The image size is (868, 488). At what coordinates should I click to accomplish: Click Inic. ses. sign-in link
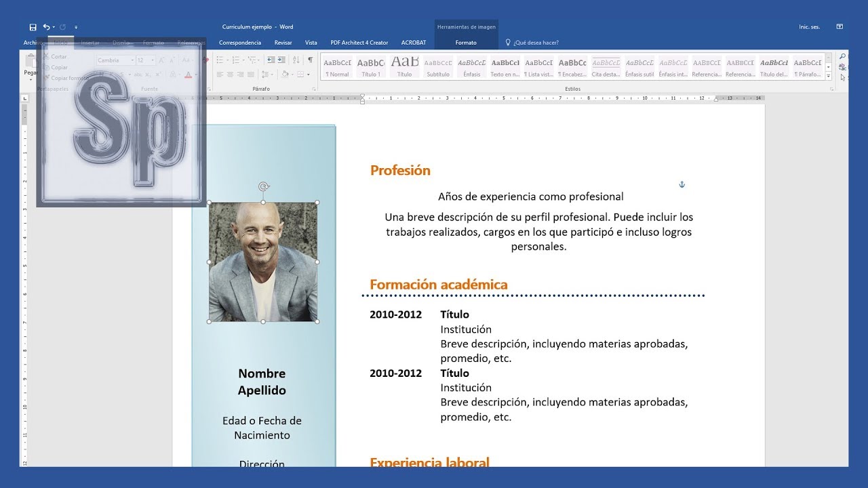point(810,27)
